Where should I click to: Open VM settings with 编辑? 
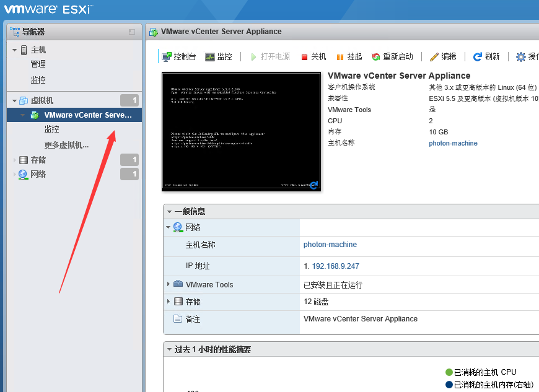point(443,56)
